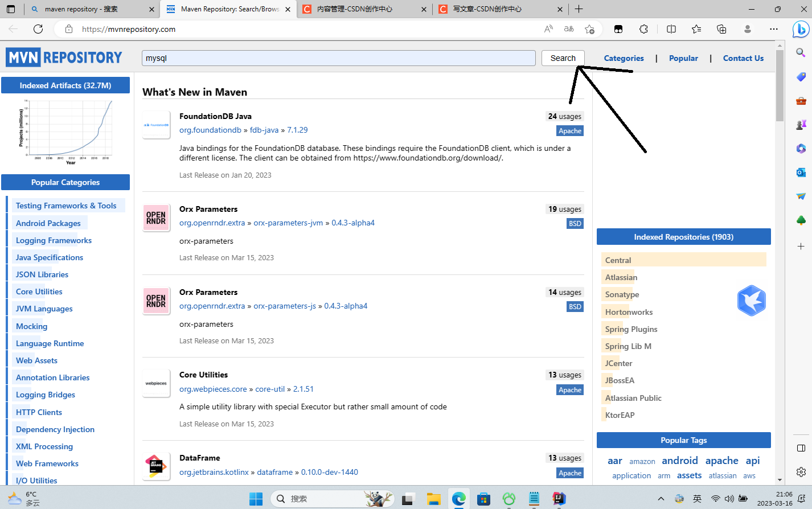812x509 pixels.
Task: Open orx-parameters-jvm artifact link
Action: [288, 223]
